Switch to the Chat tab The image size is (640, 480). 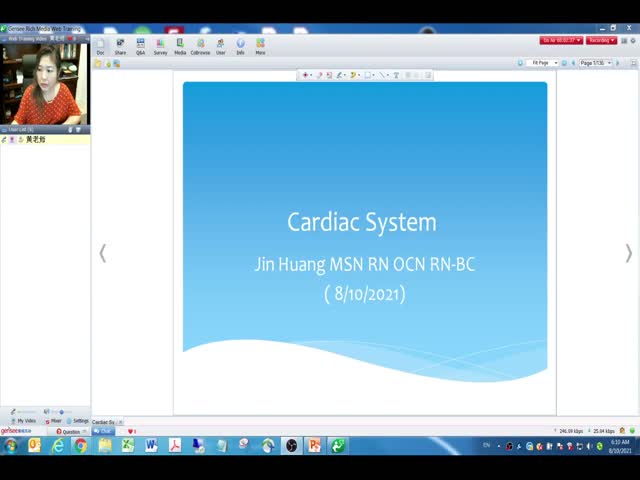103,431
